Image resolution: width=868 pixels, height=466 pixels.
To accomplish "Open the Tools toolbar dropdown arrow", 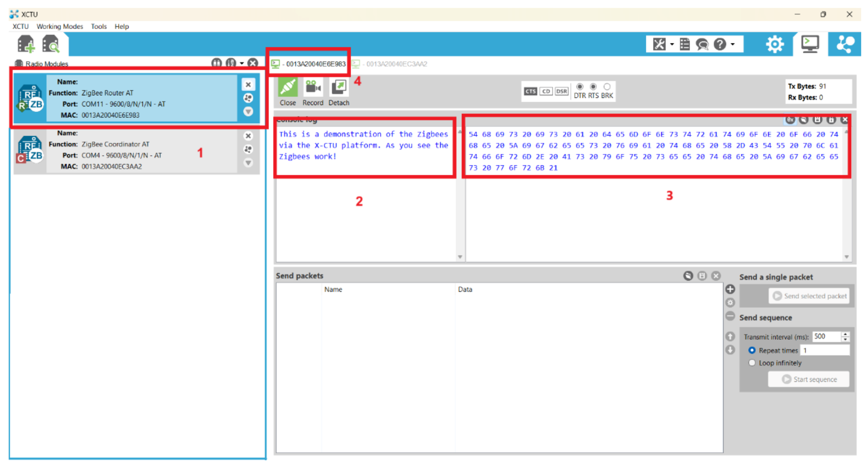I will point(672,44).
